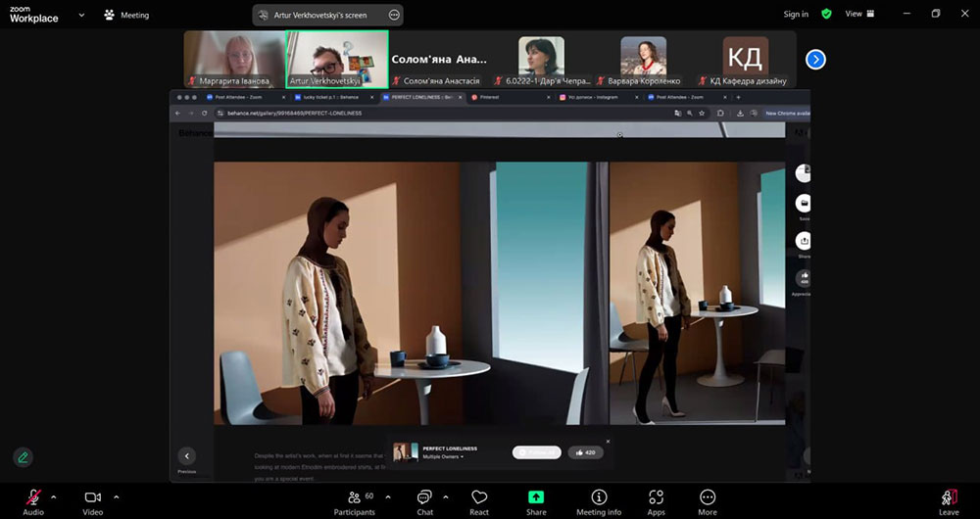Select Дар'я Чепра participant tile
The width and height of the screenshot is (980, 519).
(x=541, y=59)
